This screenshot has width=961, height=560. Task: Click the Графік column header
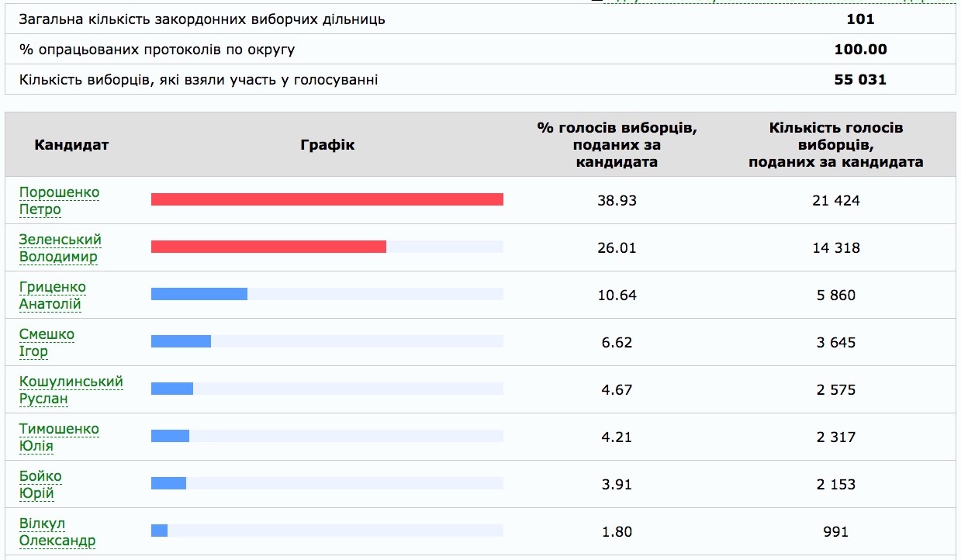327,145
